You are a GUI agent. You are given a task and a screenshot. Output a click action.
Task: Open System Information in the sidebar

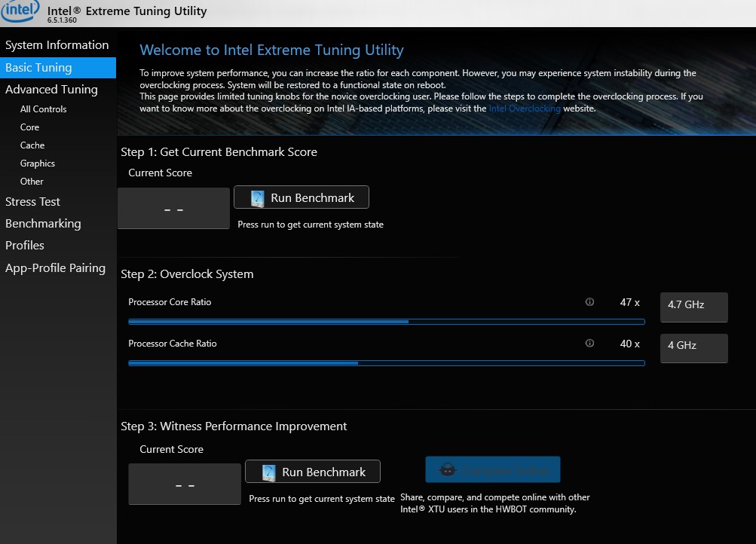(x=57, y=44)
